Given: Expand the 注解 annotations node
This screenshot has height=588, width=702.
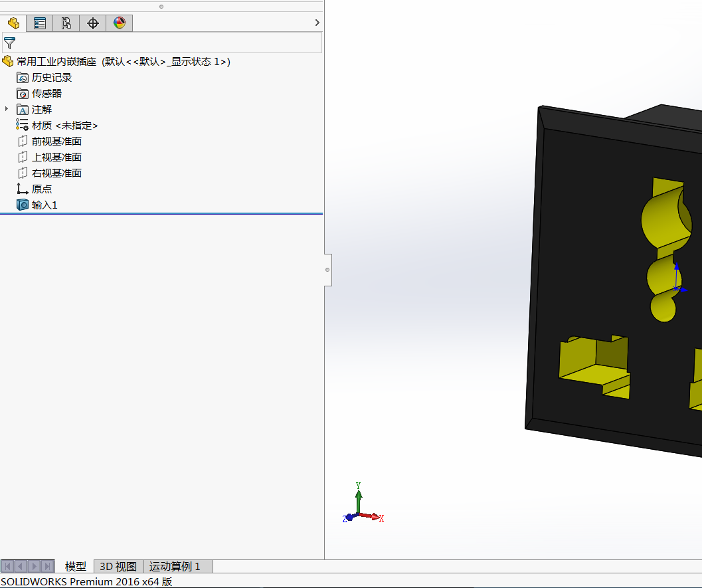Looking at the screenshot, I should (x=7, y=109).
